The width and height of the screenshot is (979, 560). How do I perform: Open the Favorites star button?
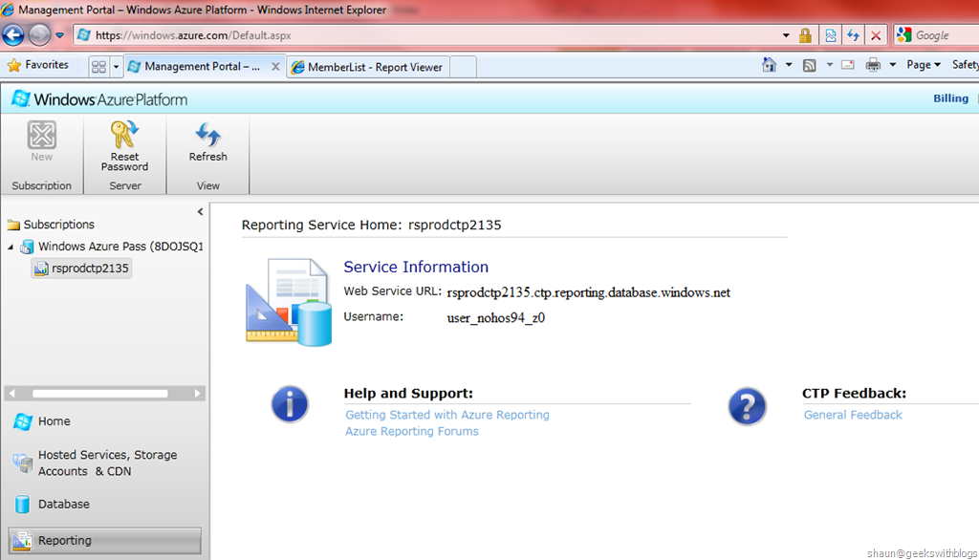37,65
